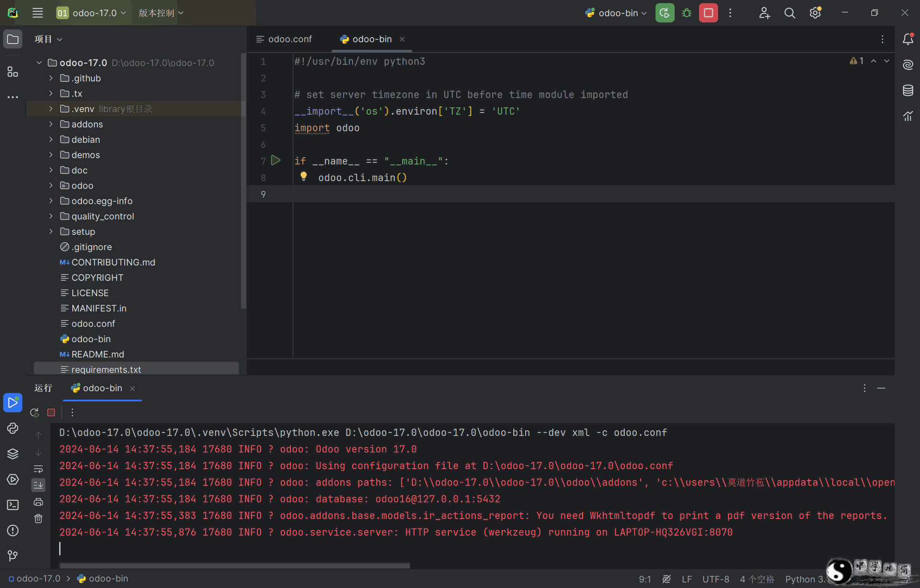This screenshot has height=588, width=920.
Task: Open the Notifications bell
Action: [908, 39]
